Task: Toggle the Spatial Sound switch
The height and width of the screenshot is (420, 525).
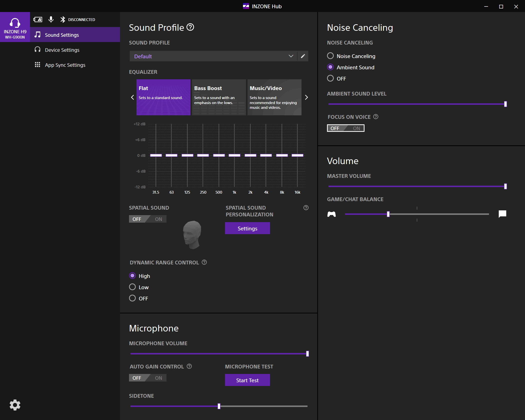Action: tap(147, 219)
